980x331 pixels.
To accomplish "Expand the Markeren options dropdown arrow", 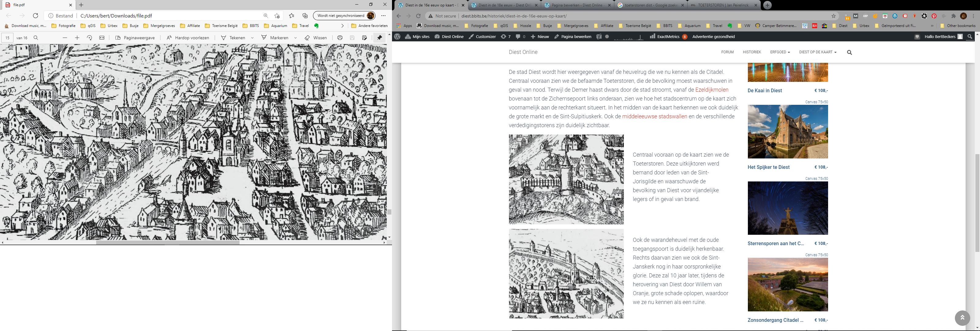I will click(x=296, y=38).
